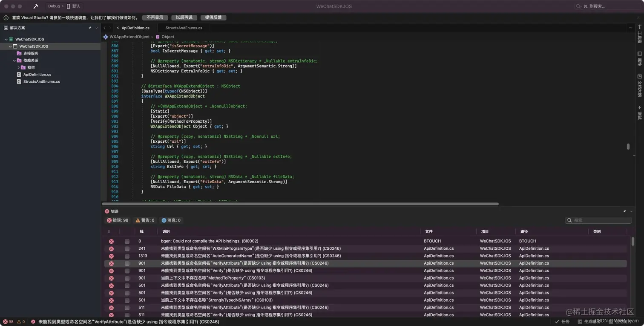Click the 提供反馈 button
Screen dimensions: 644x326
[213, 17]
